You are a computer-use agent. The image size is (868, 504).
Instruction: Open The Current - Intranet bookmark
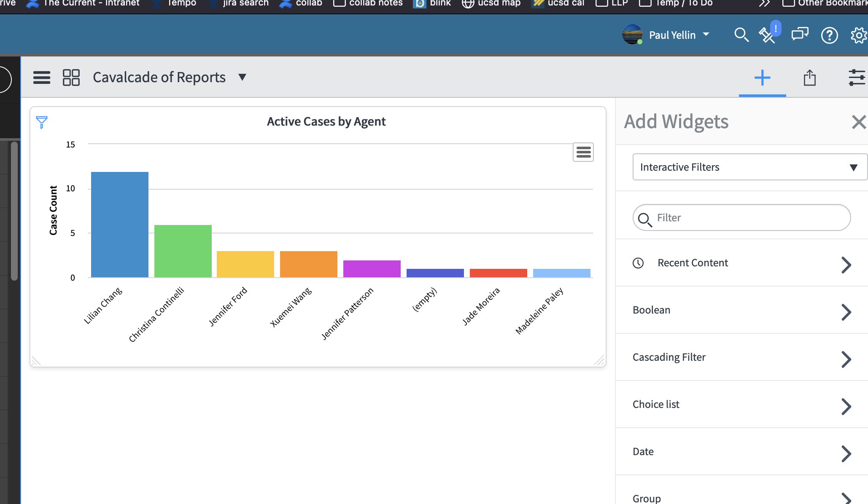pos(83,3)
